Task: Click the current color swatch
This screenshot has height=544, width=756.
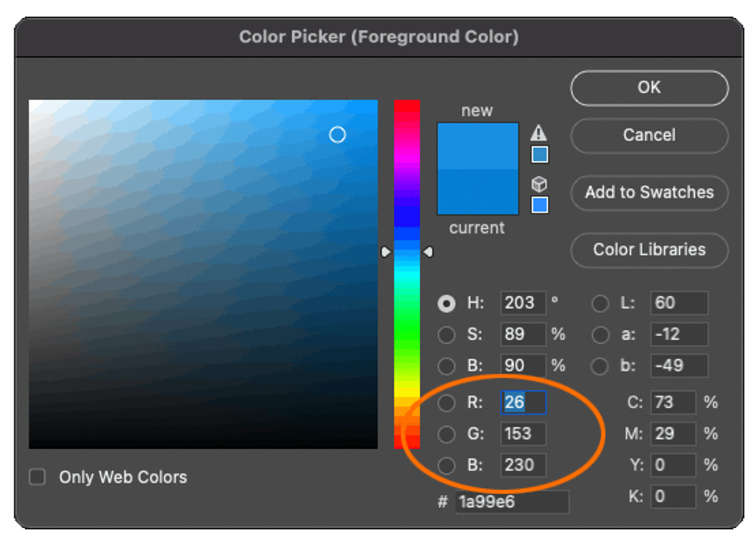Action: pos(478,192)
